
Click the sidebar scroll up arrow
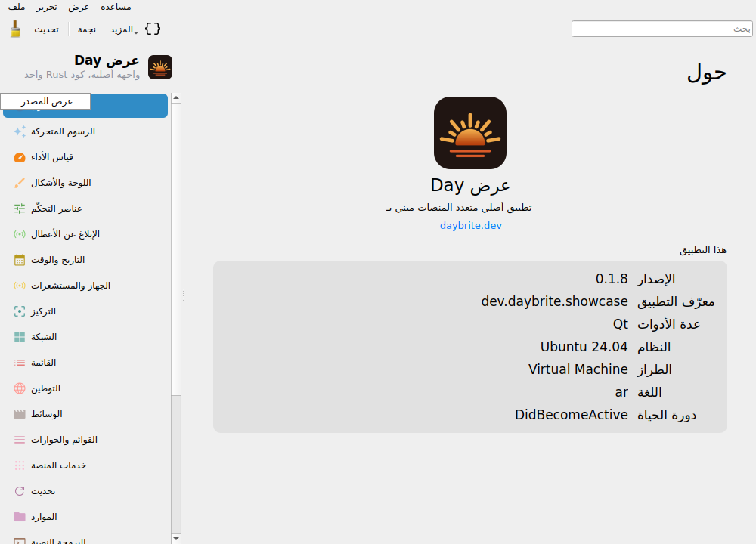(x=176, y=97)
